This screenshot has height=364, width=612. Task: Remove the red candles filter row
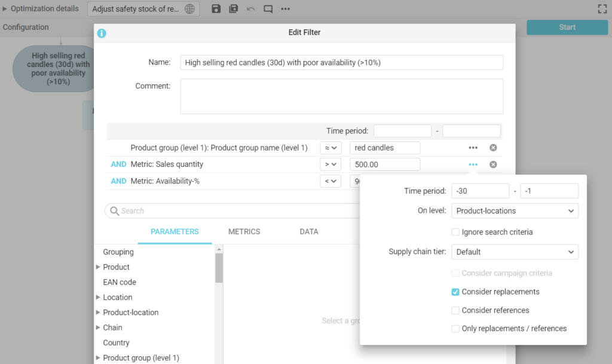point(493,148)
